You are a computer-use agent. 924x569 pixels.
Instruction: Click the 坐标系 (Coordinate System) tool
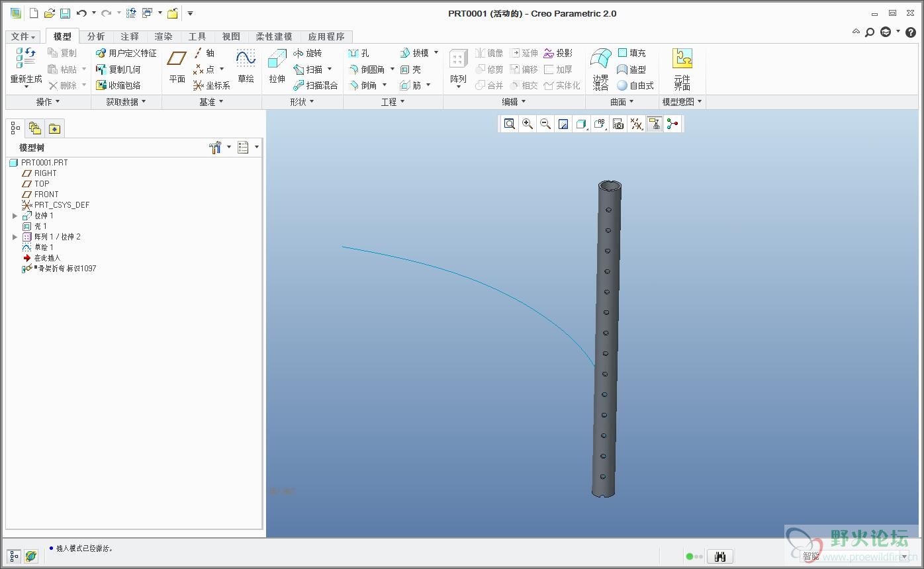pyautogui.click(x=212, y=85)
